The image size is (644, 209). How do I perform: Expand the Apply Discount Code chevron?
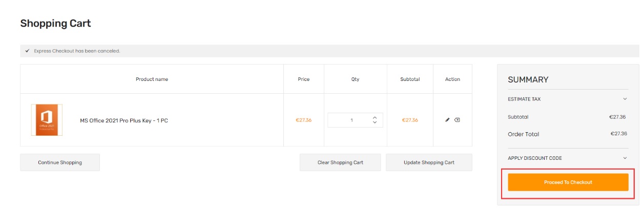pos(625,158)
